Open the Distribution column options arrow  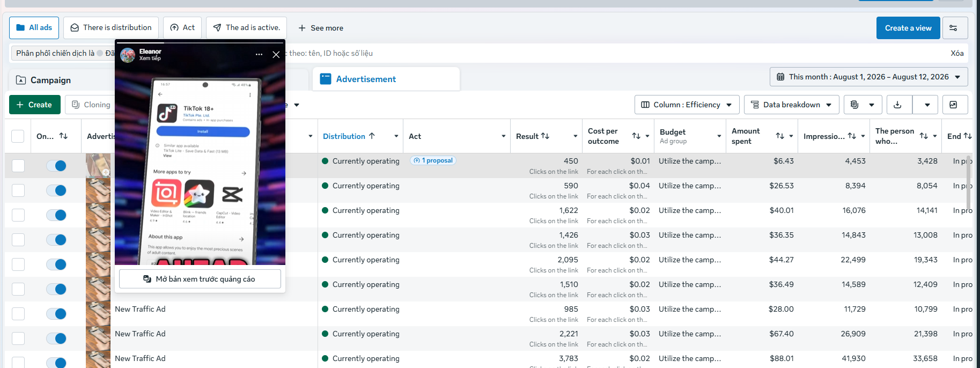coord(396,136)
